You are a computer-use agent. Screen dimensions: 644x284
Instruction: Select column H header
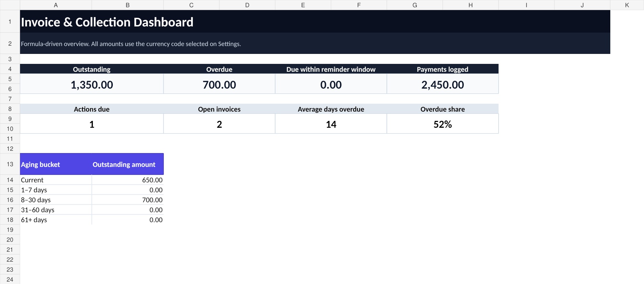[x=470, y=5]
